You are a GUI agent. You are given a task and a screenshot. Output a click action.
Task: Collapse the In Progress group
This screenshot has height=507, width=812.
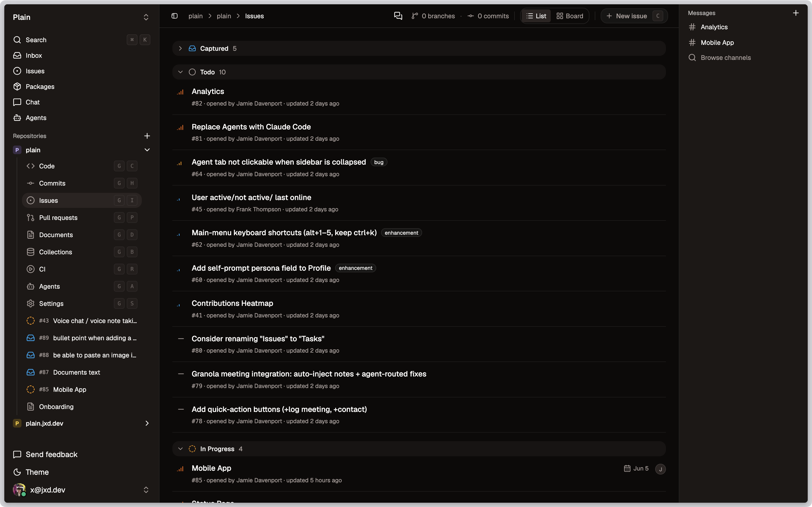180,449
